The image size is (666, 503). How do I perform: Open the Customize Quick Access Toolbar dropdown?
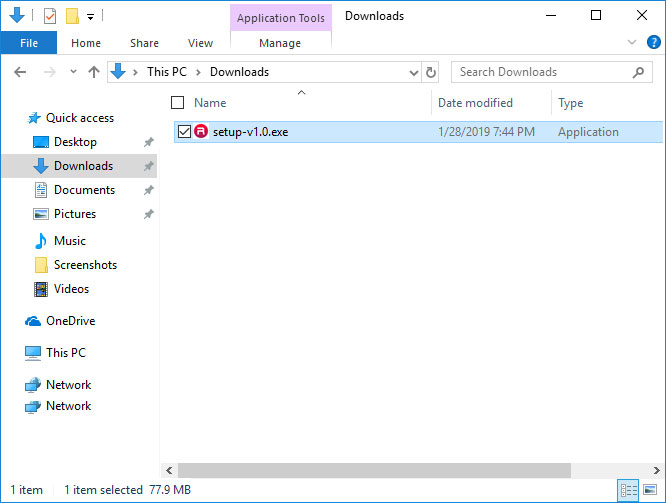coord(90,17)
